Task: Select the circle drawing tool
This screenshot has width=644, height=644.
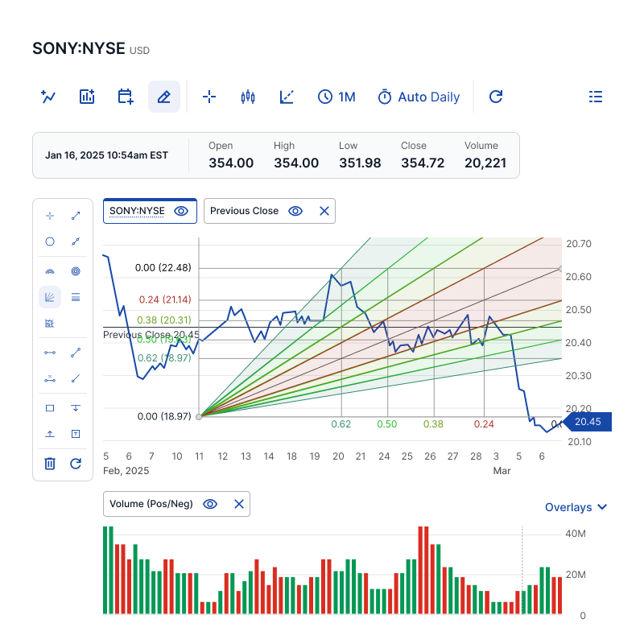Action: (50, 241)
